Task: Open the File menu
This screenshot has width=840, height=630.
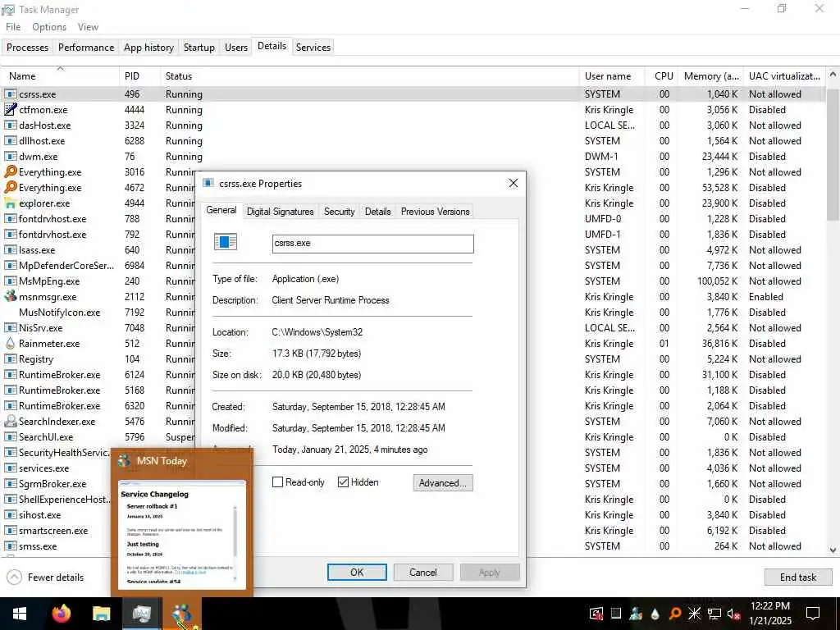Action: coord(13,27)
